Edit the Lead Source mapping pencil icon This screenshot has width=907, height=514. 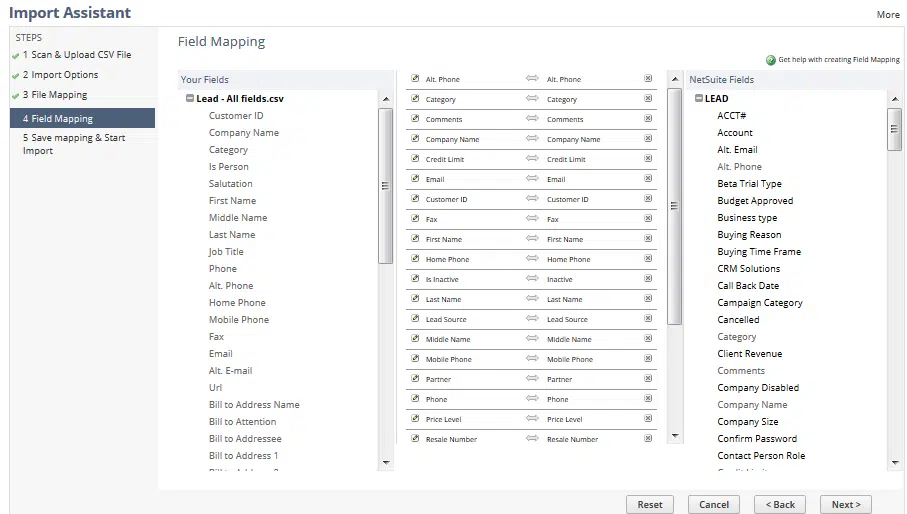pyautogui.click(x=415, y=319)
